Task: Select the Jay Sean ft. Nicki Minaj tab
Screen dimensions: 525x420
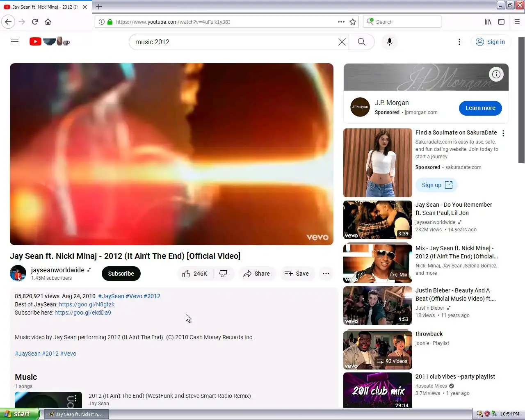Action: (46, 7)
